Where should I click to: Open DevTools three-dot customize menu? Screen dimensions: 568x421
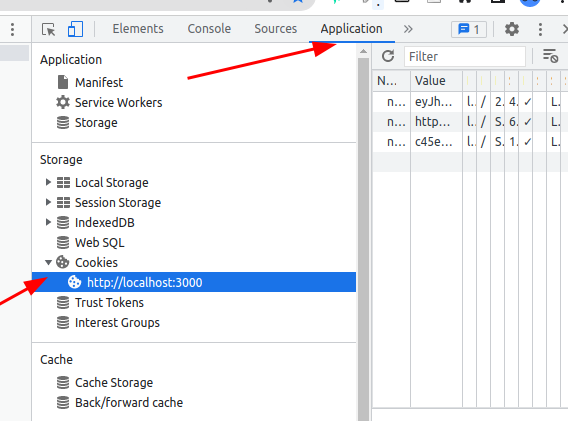540,29
